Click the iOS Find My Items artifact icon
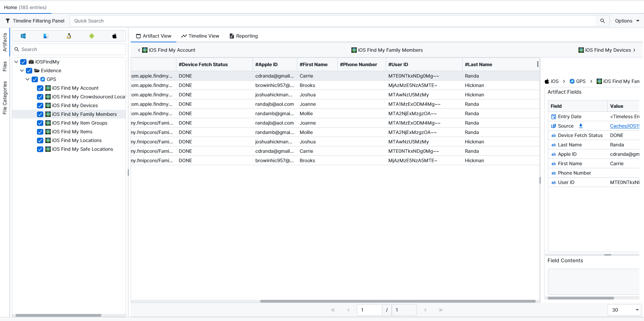The image size is (644, 321). pos(48,132)
